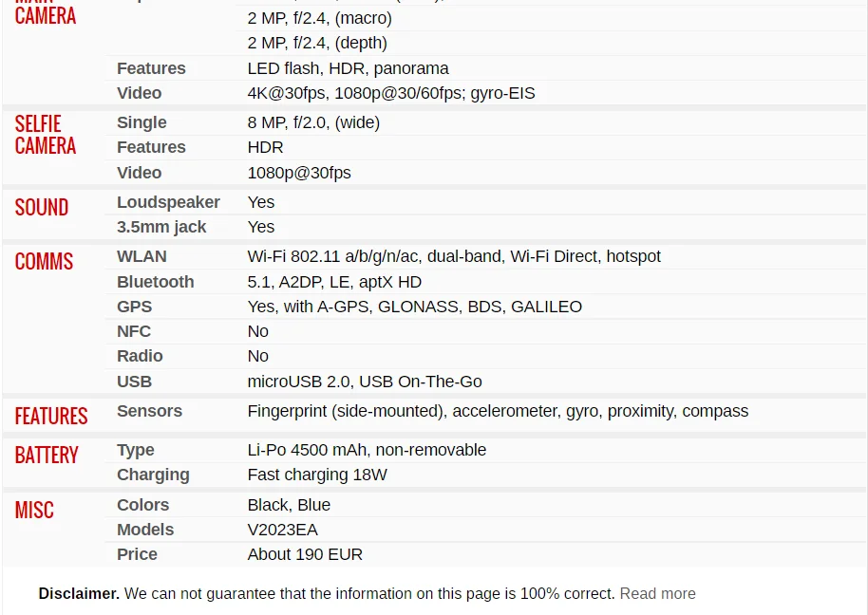Click the Video label in Selfie Camera
The height and width of the screenshot is (615, 868).
tap(139, 173)
